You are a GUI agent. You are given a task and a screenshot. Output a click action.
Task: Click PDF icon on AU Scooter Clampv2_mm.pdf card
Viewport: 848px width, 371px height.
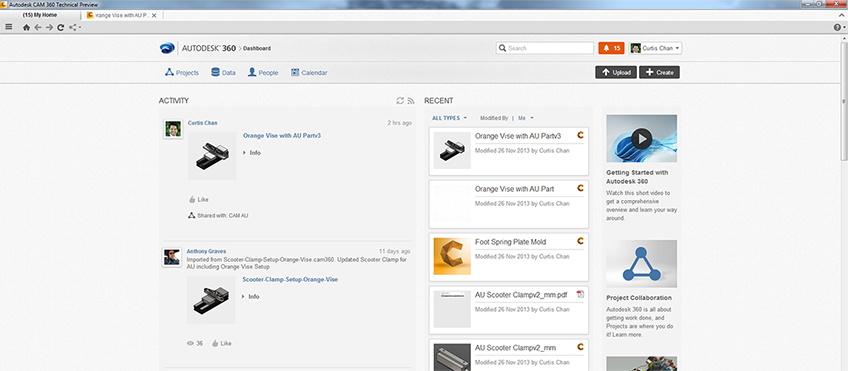[x=581, y=294]
